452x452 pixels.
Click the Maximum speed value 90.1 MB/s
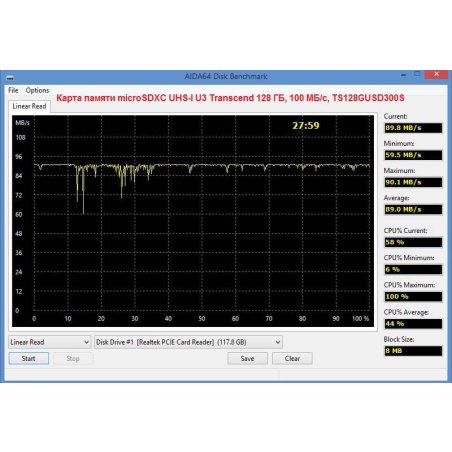point(413,182)
